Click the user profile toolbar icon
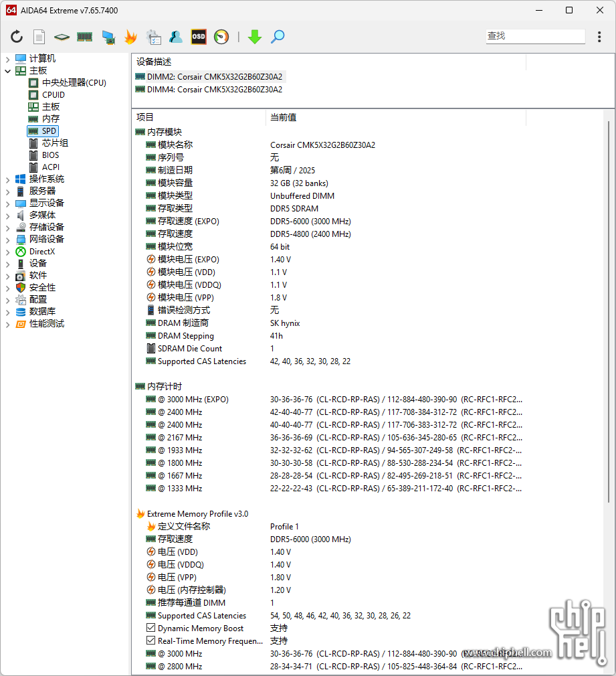Screen dimensions: 616x676 click(x=176, y=37)
